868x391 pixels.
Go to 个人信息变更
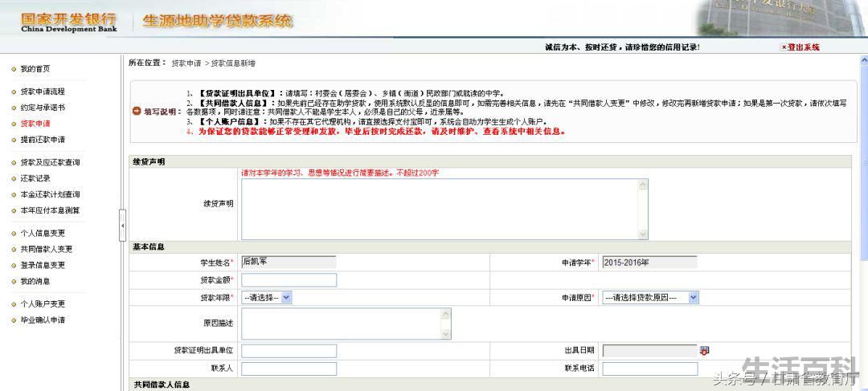click(43, 234)
